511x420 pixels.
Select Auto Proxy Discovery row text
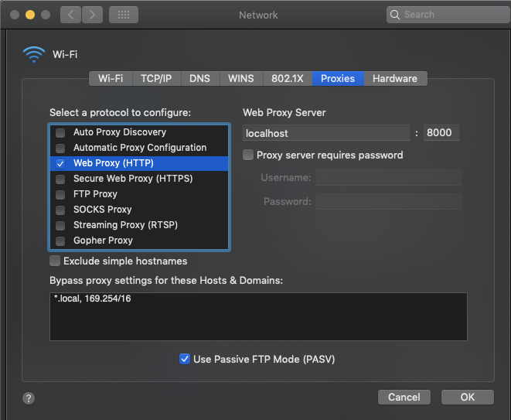pyautogui.click(x=120, y=132)
